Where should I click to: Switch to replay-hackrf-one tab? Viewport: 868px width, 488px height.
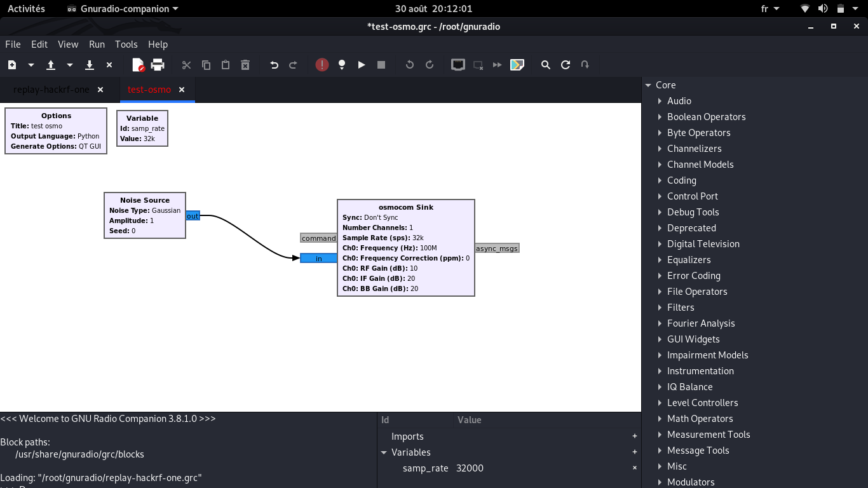[51, 90]
